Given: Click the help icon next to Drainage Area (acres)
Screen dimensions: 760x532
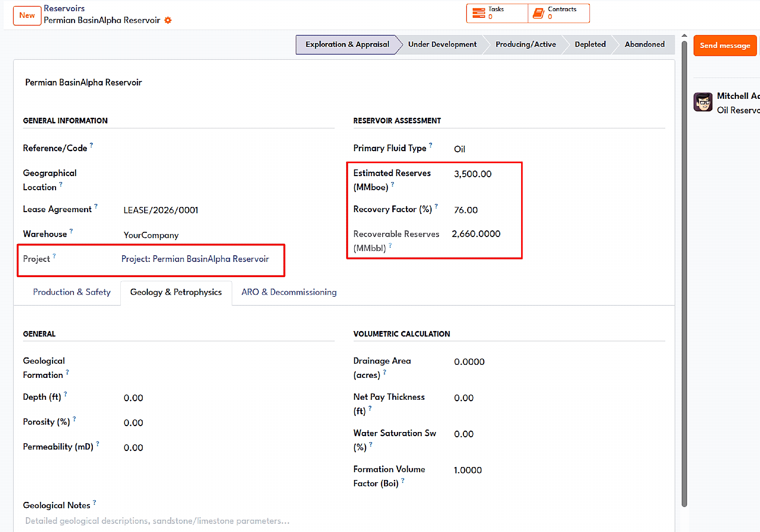Looking at the screenshot, I should [x=384, y=372].
